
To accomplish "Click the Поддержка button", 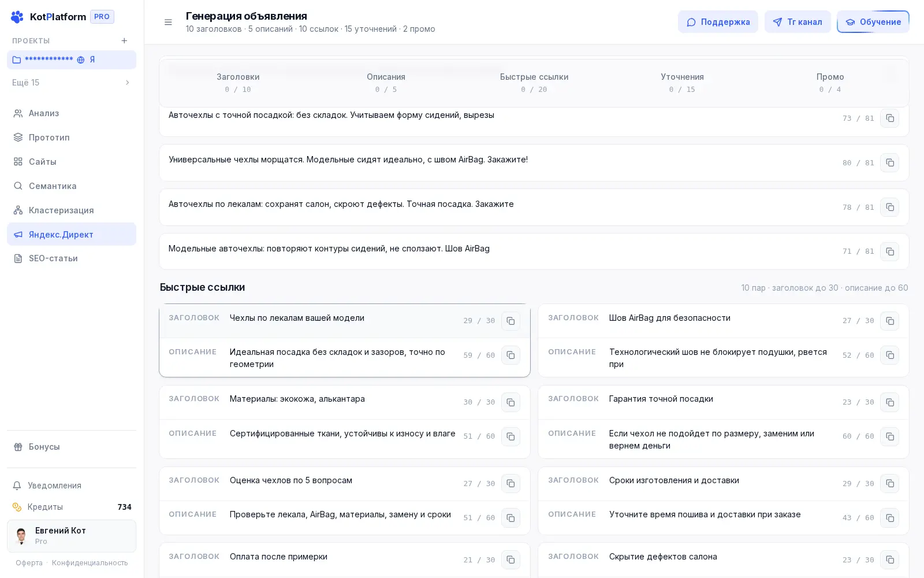I will click(718, 22).
